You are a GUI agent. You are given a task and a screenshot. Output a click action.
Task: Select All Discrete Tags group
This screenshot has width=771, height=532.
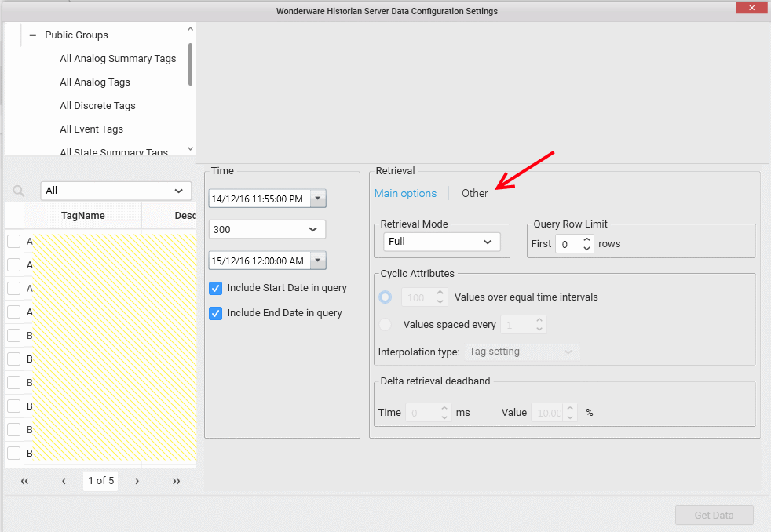97,106
